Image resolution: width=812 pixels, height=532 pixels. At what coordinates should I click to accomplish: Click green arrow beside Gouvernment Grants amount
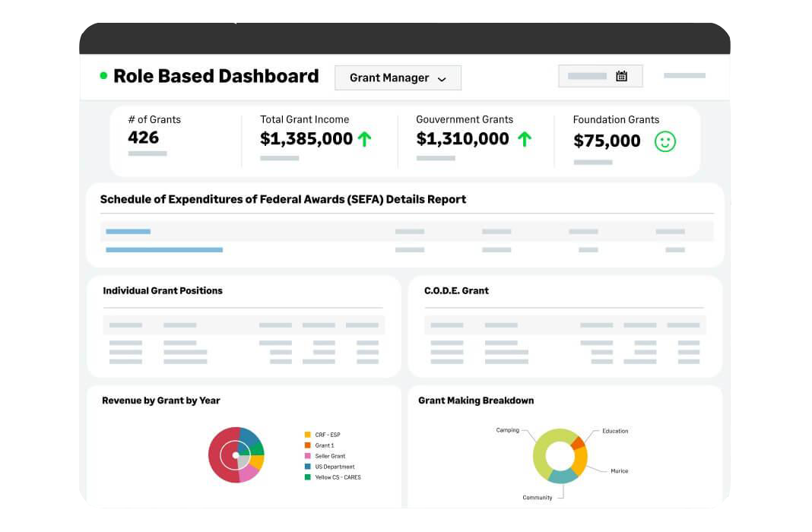coord(524,139)
